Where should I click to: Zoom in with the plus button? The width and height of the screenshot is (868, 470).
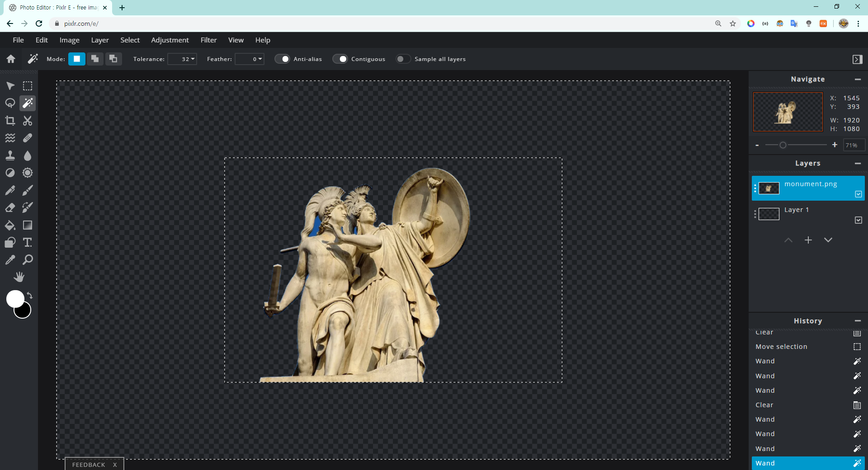835,145
